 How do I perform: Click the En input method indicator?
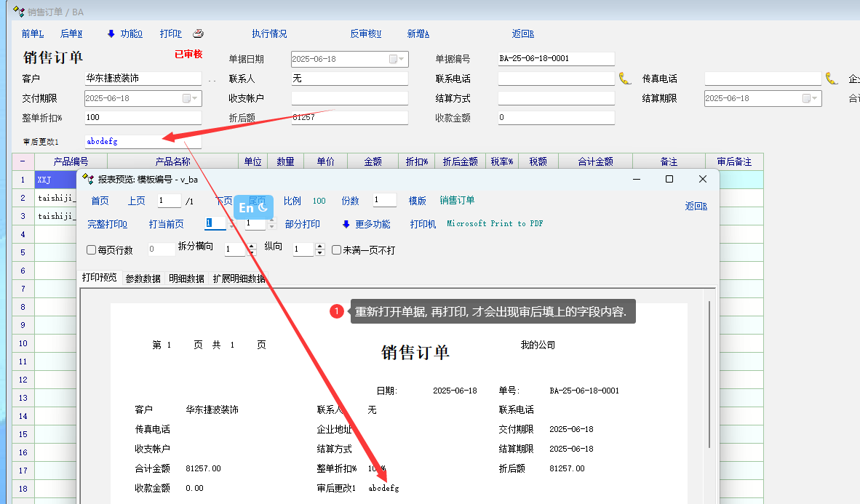point(253,207)
